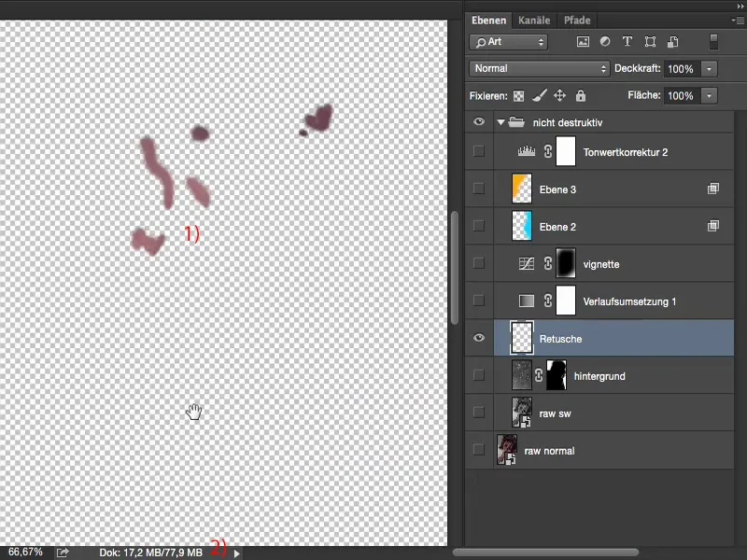Open the Deckkraft opacity dropdown arrow

point(708,68)
